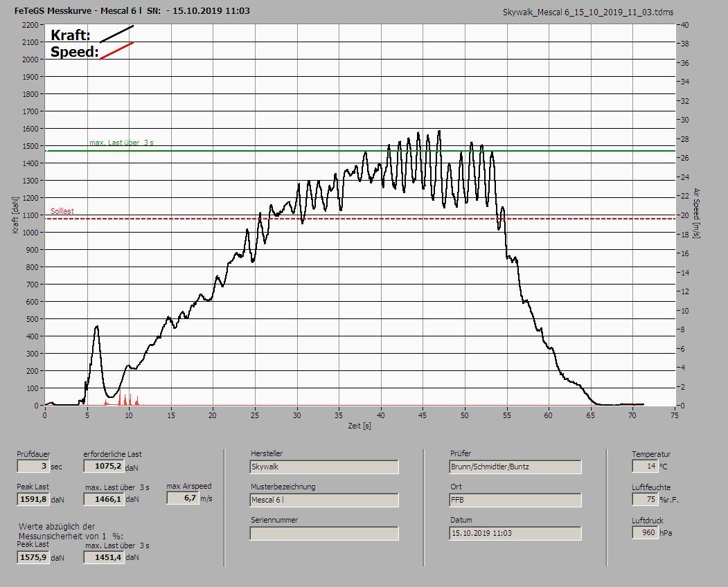Screen dimensions: 728x587
Task: Click the Prüfer field Brunn/Schmidtler/Buntz
Action: click(x=515, y=467)
